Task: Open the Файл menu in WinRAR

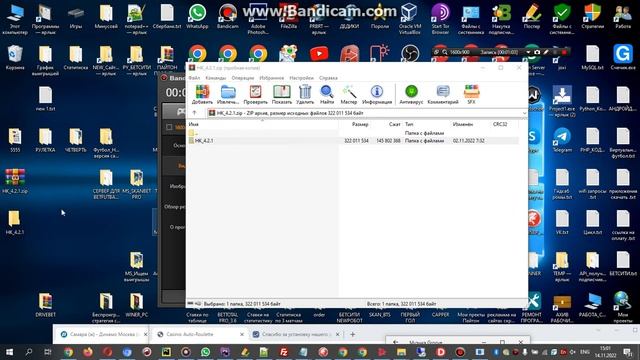Action: click(x=194, y=78)
